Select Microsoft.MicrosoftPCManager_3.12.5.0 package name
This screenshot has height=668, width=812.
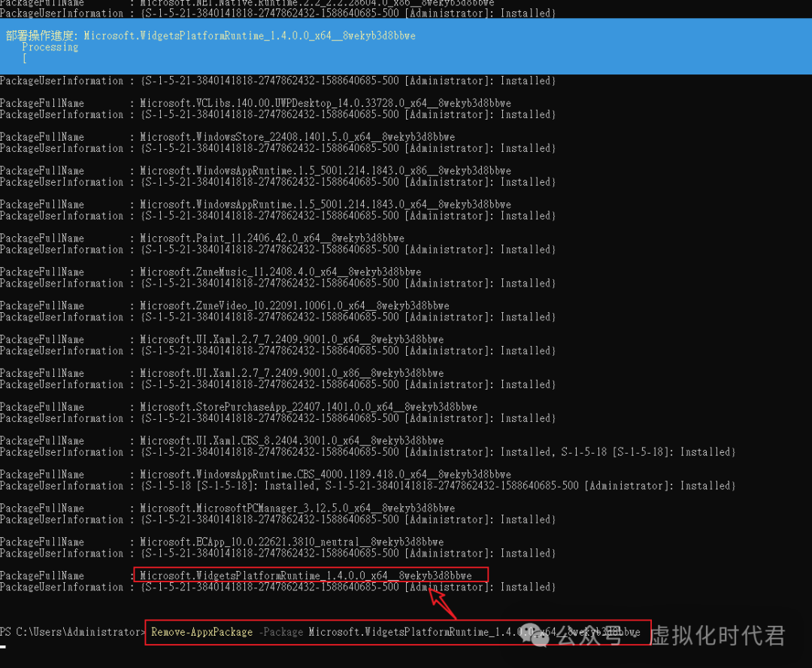[x=298, y=508]
